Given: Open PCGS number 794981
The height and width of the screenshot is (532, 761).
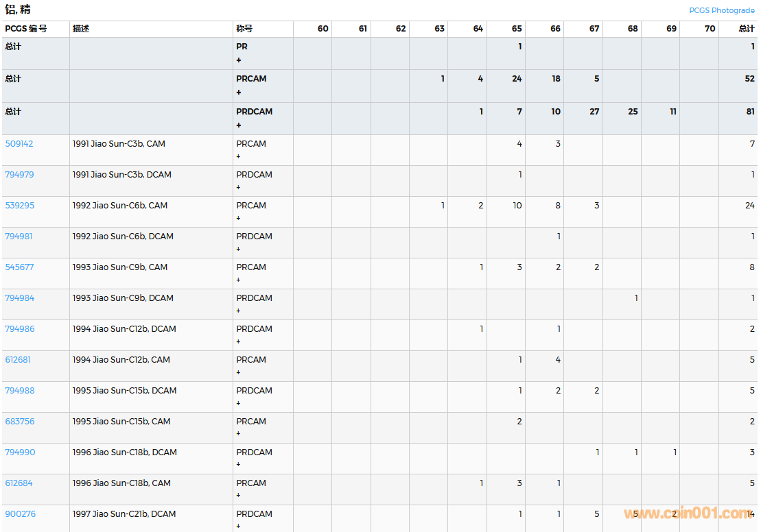Looking at the screenshot, I should [x=19, y=237].
